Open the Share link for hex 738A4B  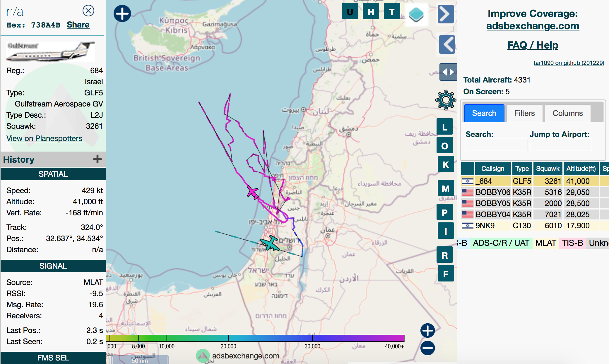click(78, 25)
